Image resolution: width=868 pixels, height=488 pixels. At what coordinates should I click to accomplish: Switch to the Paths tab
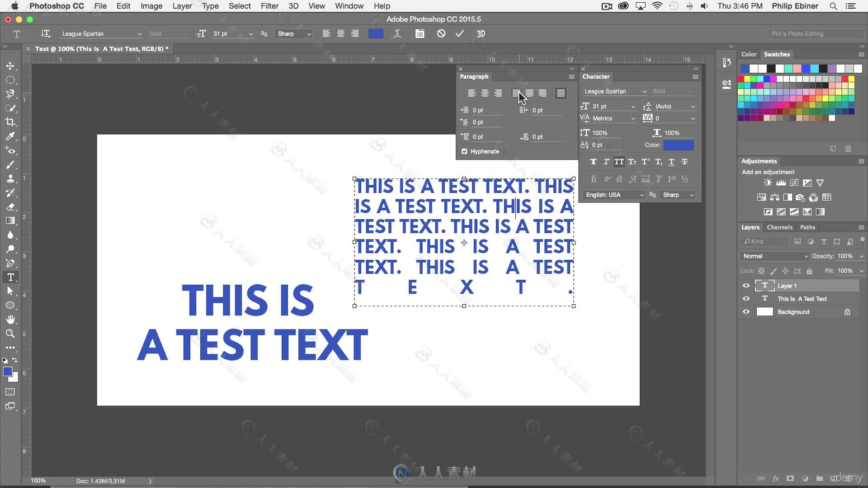[x=807, y=227]
